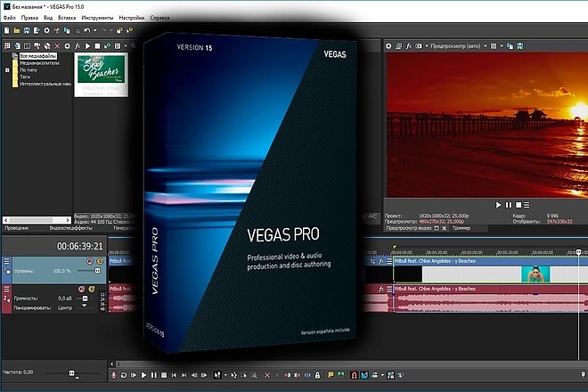This screenshot has height=392, width=588.
Task: Adjust the audio track 'Громкость' slider
Action: click(86, 298)
